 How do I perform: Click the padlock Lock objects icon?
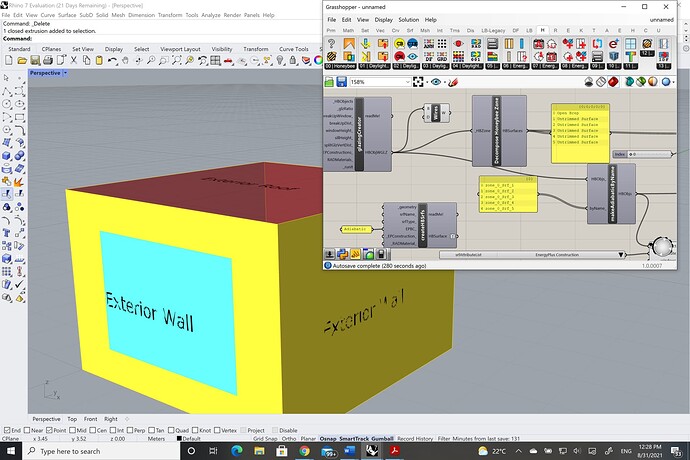pyautogui.click(x=293, y=60)
